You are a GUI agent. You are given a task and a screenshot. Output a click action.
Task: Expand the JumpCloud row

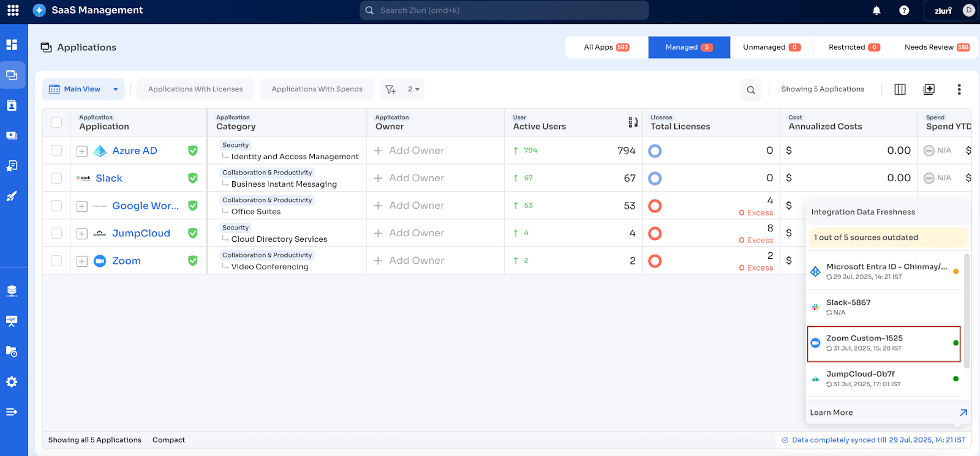tap(82, 234)
